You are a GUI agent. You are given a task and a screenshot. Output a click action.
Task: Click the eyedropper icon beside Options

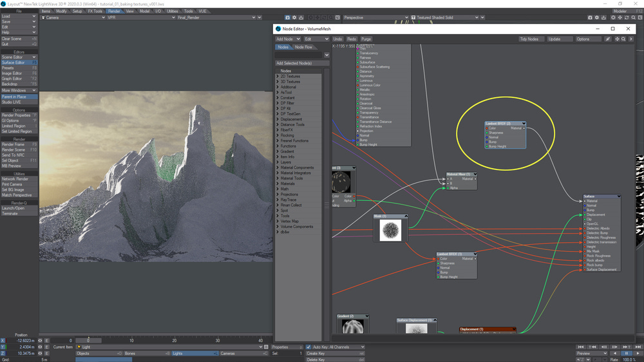coord(608,39)
